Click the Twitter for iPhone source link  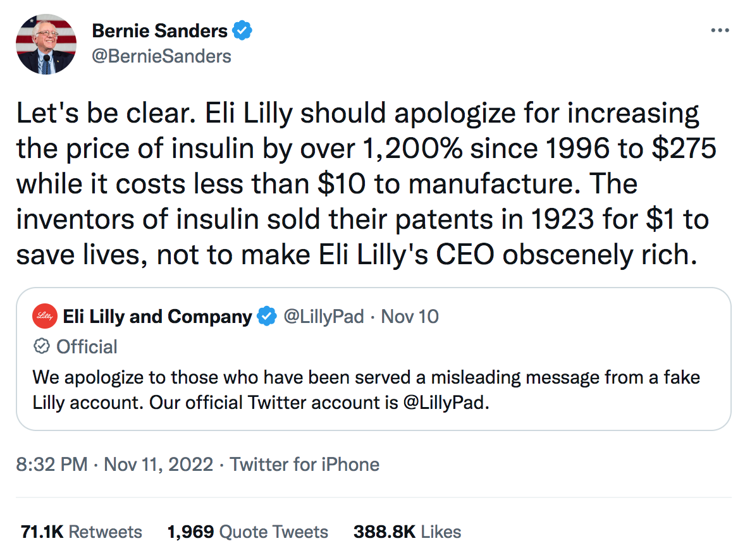coord(305,464)
